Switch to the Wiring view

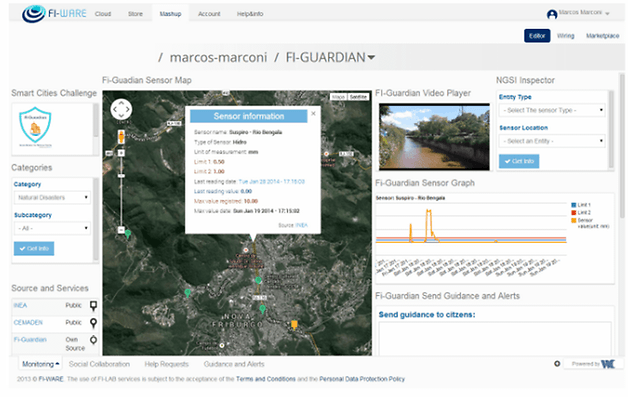566,36
